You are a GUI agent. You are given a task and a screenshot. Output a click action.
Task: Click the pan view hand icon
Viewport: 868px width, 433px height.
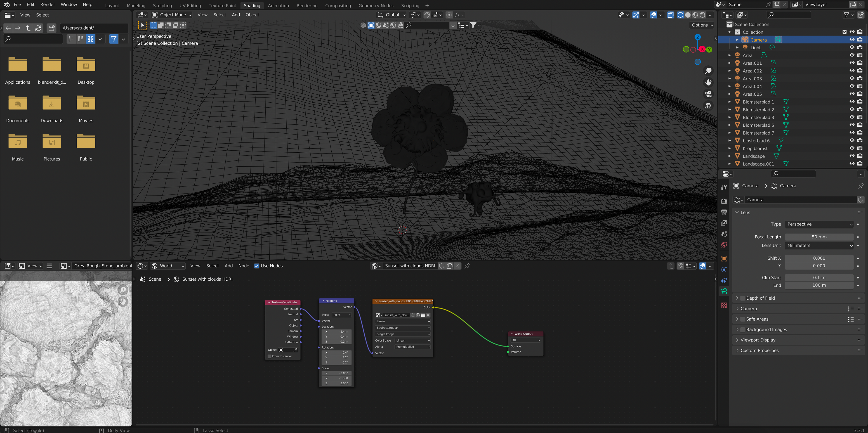tap(708, 82)
